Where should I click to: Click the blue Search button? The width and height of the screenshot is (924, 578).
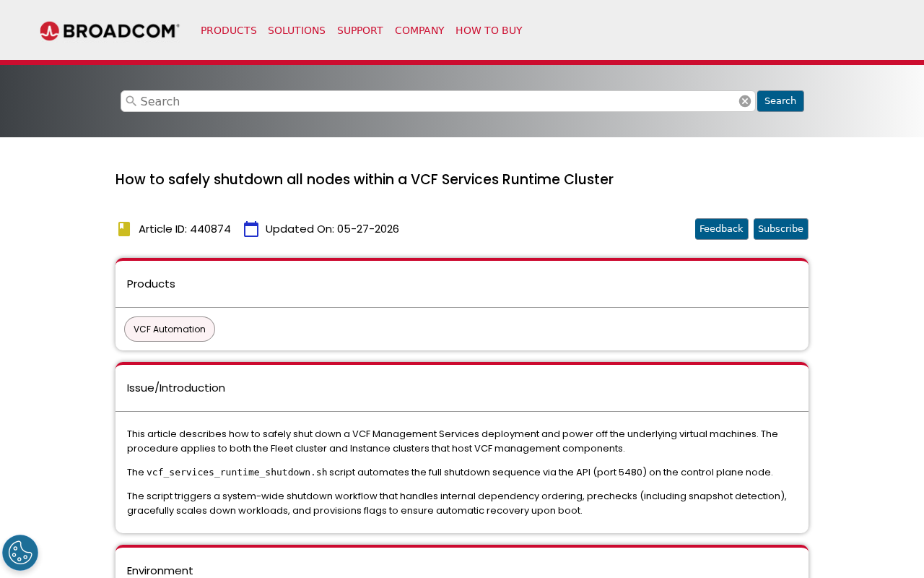780,101
